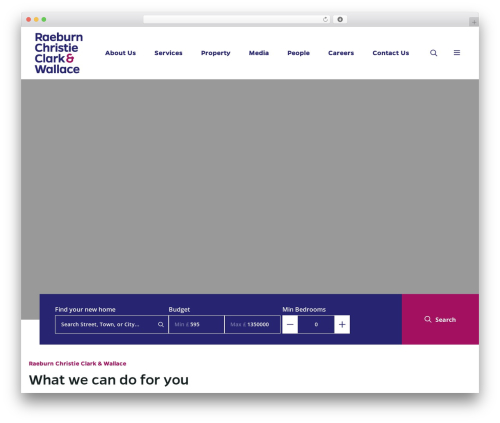Click the grey hero banner image
The width and height of the screenshot is (500, 423).
250,187
